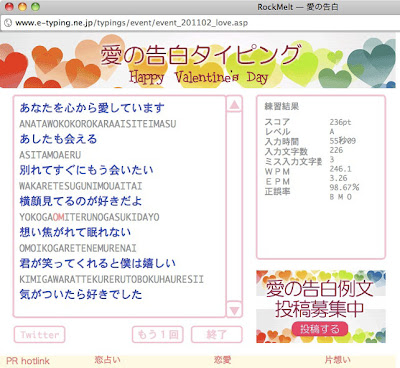The height and width of the screenshot is (368, 400).
Task: Click the site info globe icon
Action: [x=8, y=23]
